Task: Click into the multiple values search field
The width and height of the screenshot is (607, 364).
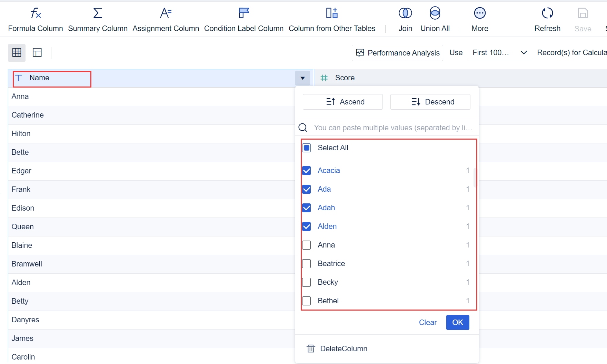Action: (393, 128)
